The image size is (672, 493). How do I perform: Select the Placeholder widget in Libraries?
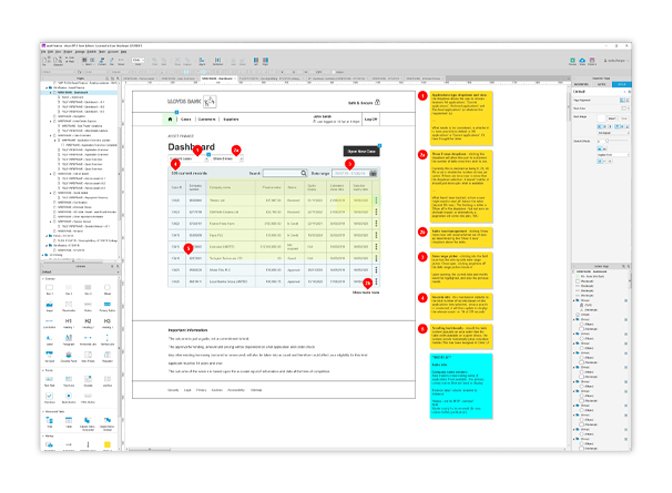point(69,306)
